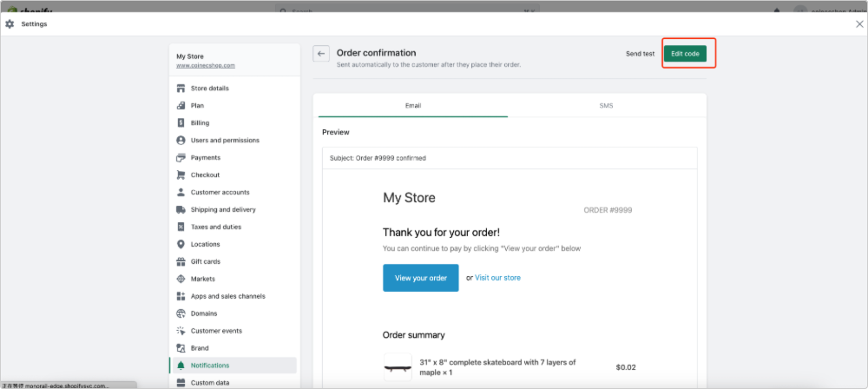
Task: Click the Shipping and delivery truck icon
Action: (x=181, y=209)
